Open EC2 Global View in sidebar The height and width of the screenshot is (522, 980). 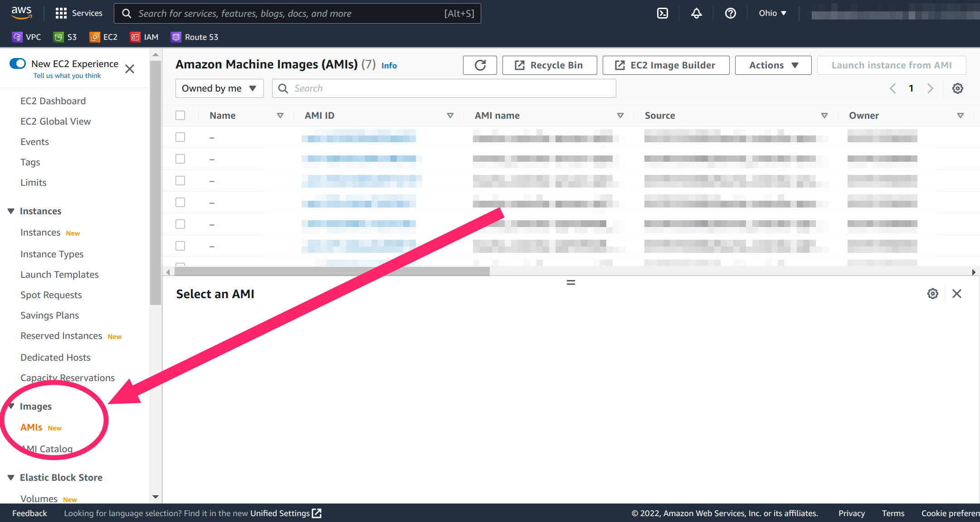click(x=56, y=121)
